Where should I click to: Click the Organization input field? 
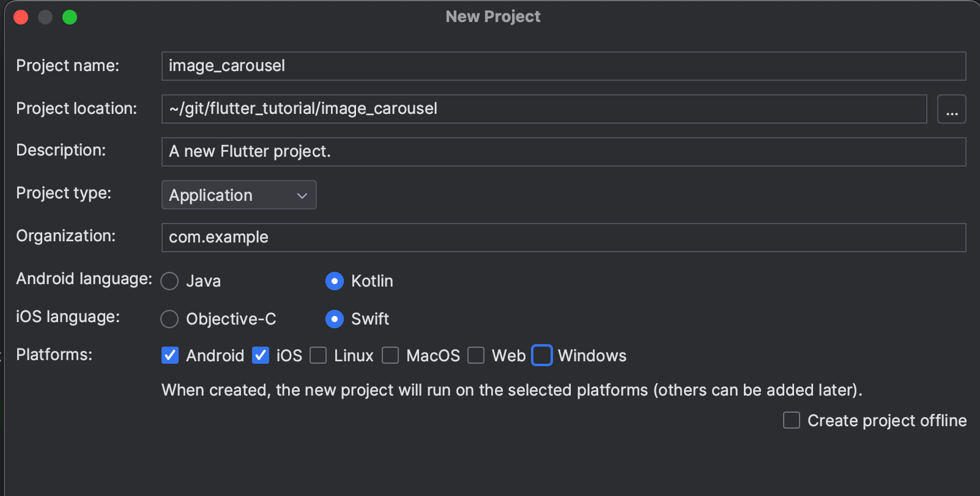coord(563,238)
